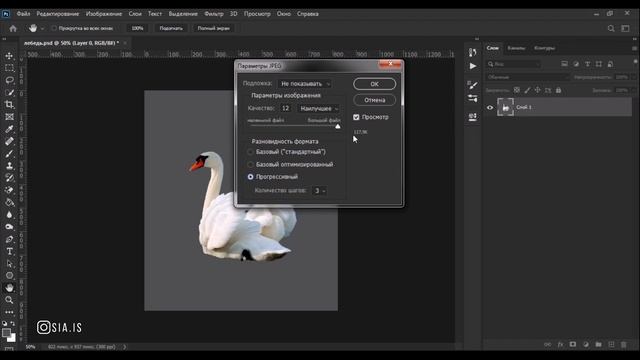Open the Hand tool preset dropdown arrow
Screen dimensions: 640x360
[x=42, y=29]
